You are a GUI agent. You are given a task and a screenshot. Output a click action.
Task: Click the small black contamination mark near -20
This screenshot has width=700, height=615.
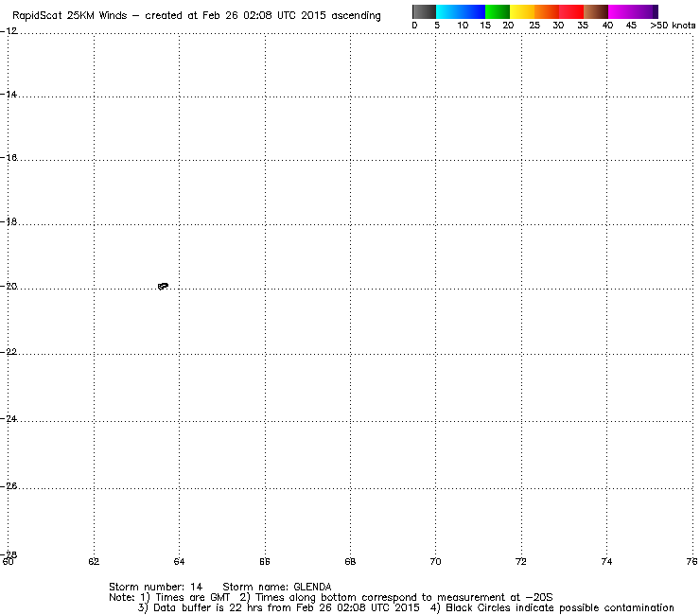[x=163, y=287]
